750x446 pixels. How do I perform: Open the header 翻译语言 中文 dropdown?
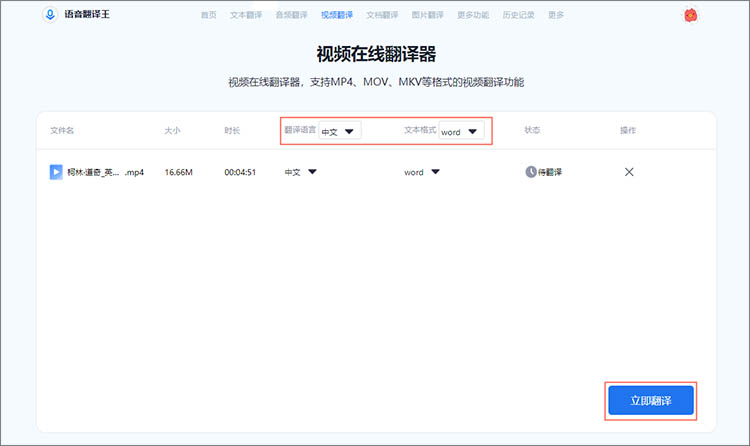(340, 131)
